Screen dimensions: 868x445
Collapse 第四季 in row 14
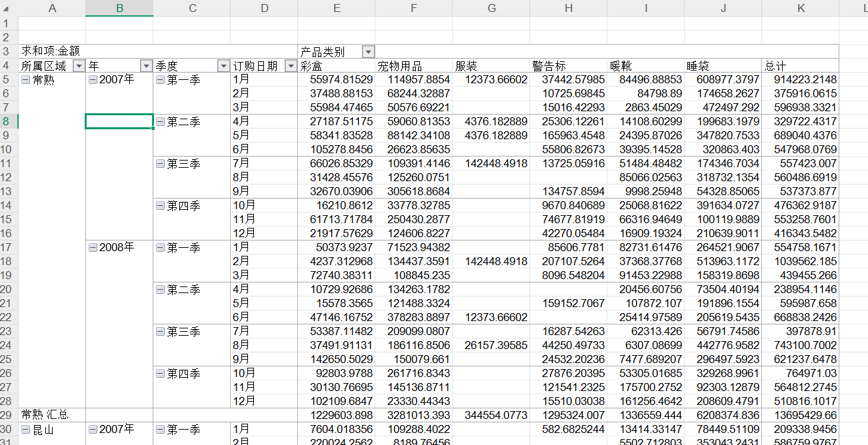click(x=160, y=206)
